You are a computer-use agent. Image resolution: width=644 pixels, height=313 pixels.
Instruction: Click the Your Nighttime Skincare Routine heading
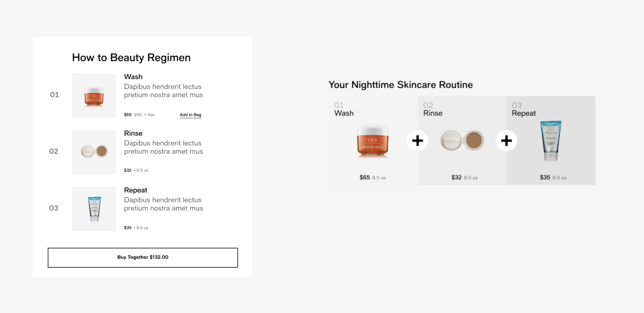pos(400,85)
